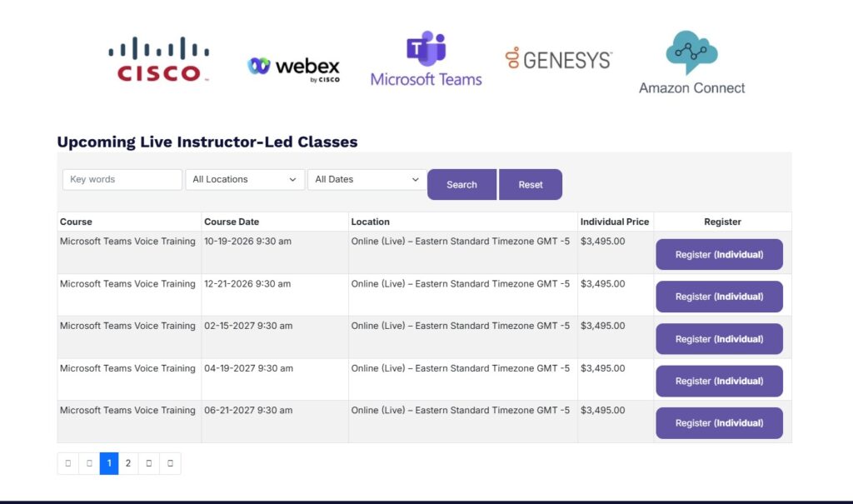
Task: Go to previous page pagination icon
Action: point(89,463)
